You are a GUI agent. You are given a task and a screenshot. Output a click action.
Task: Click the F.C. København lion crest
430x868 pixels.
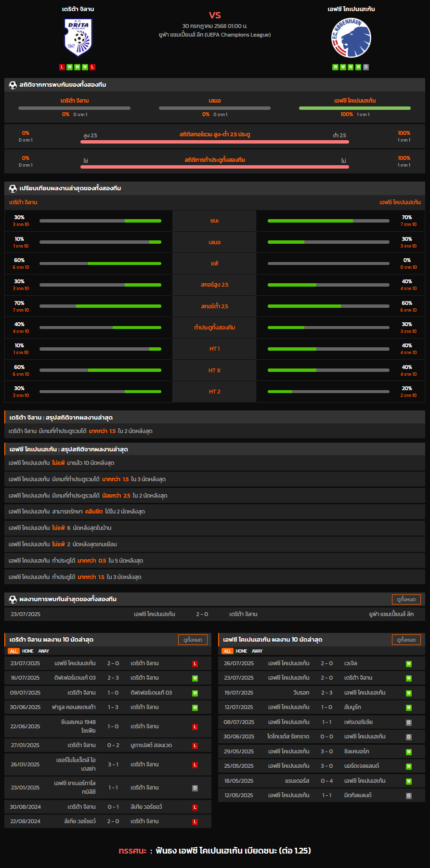pyautogui.click(x=351, y=38)
